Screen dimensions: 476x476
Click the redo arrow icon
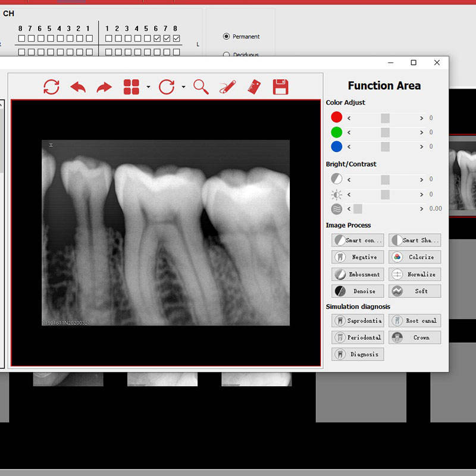point(104,87)
